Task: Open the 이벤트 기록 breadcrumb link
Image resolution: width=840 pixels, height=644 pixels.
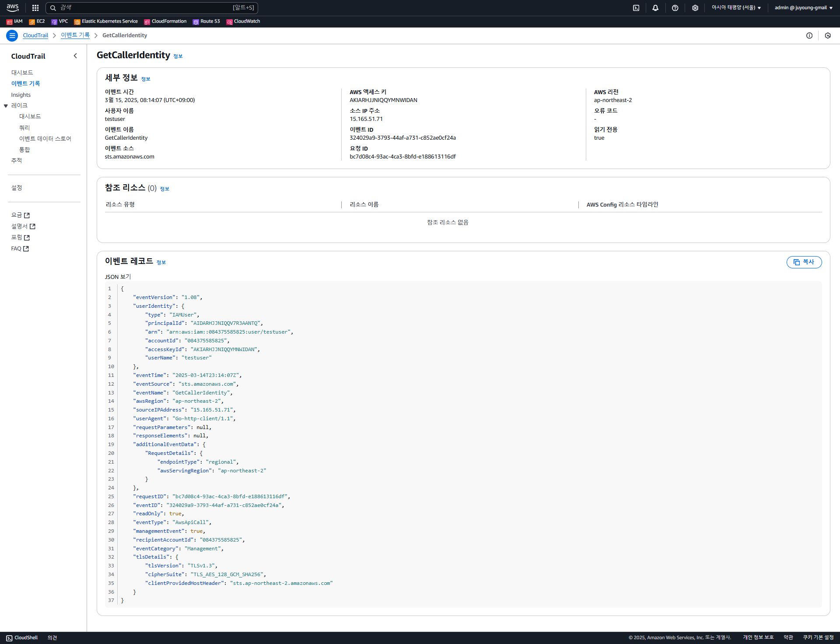Action: pyautogui.click(x=75, y=35)
